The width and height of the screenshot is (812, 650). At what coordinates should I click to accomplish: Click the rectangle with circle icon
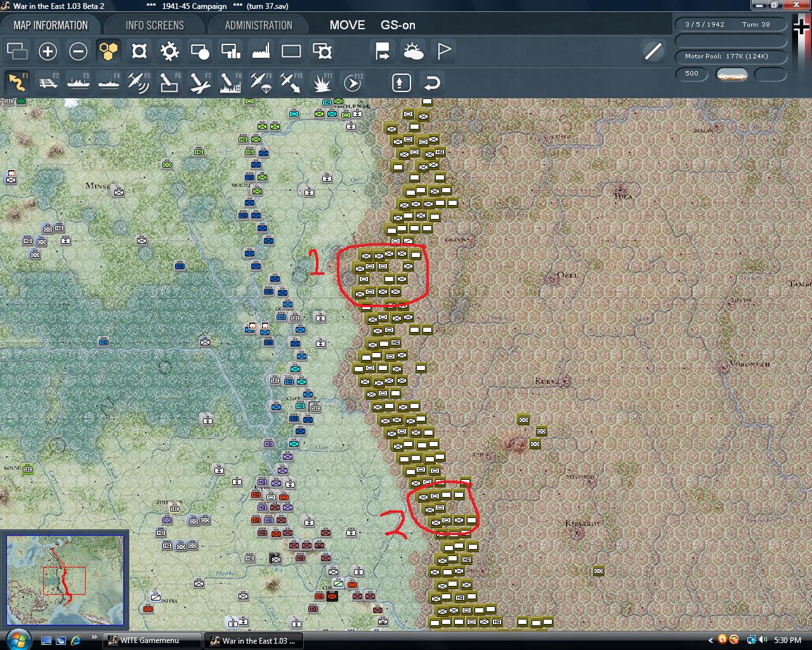click(200, 51)
